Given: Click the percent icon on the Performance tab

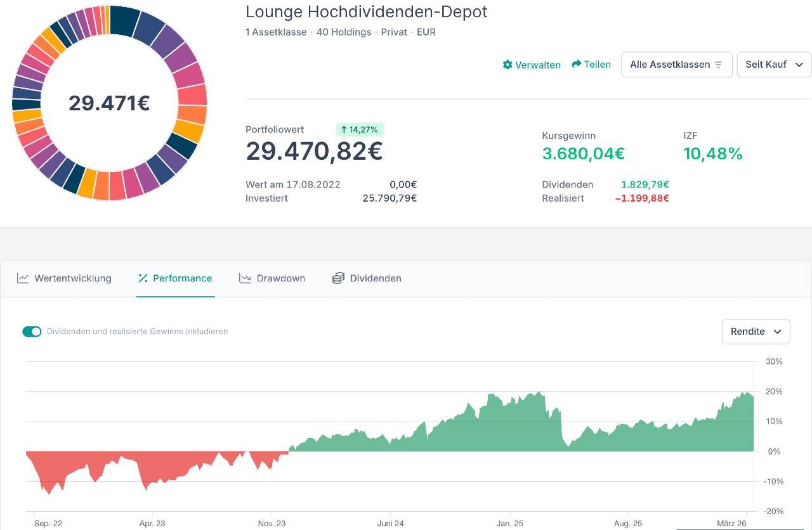Looking at the screenshot, I should point(143,278).
